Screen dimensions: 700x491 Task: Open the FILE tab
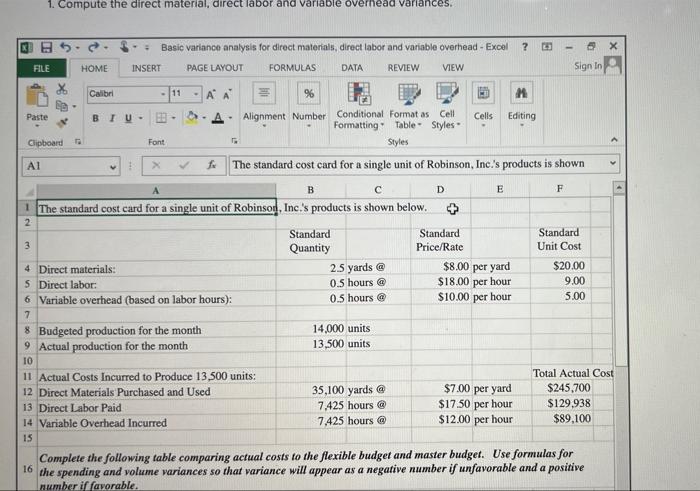(x=42, y=68)
